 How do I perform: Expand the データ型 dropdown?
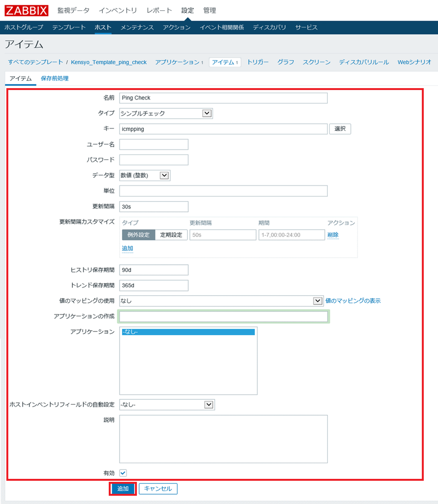(x=145, y=175)
